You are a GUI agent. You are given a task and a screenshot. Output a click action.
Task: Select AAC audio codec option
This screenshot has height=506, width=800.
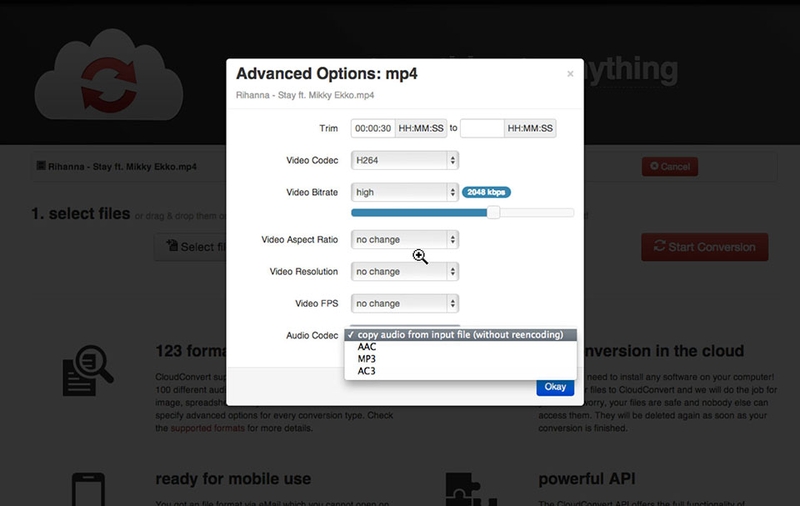(461, 347)
